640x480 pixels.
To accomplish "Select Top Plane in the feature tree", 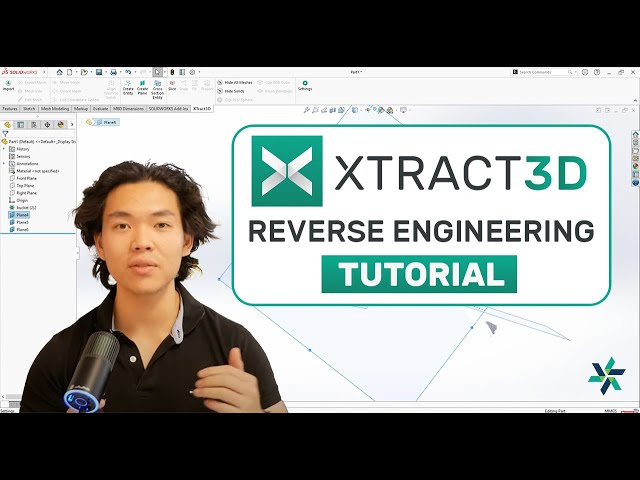I will 21,186.
